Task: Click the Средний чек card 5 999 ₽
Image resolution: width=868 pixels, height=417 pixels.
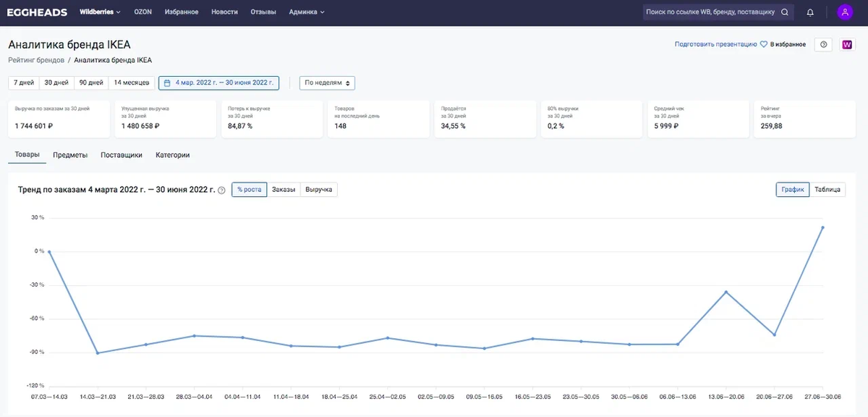Action: tap(697, 119)
